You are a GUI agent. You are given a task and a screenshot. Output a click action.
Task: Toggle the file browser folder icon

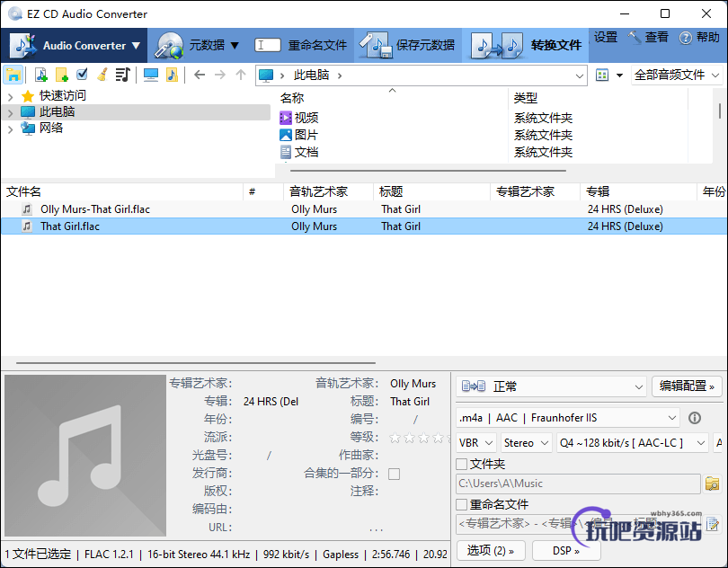(x=13, y=75)
